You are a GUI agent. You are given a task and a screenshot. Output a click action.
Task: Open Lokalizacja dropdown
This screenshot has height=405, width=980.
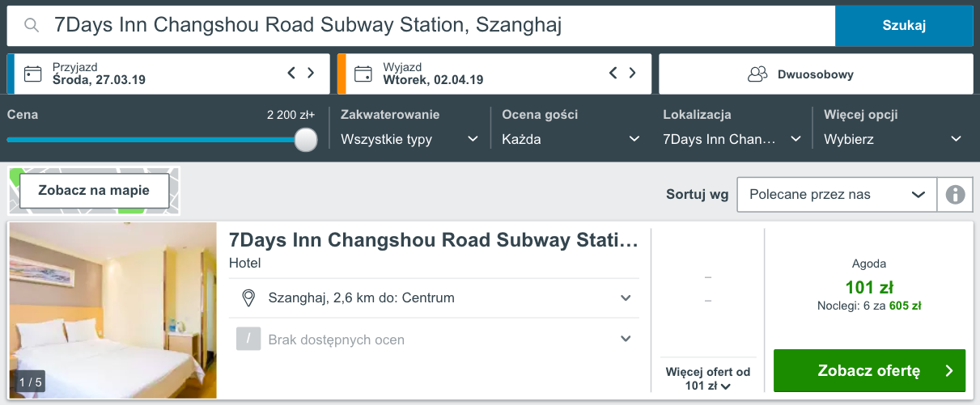[x=732, y=139]
